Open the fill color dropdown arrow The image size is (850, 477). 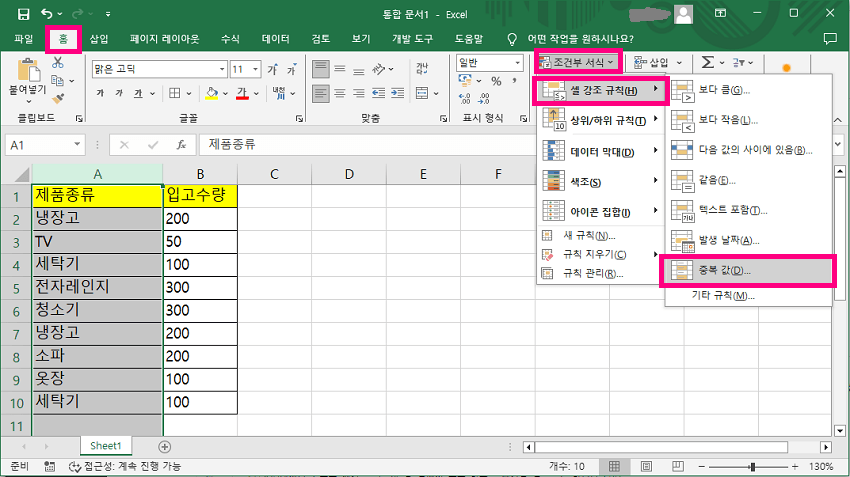(226, 94)
